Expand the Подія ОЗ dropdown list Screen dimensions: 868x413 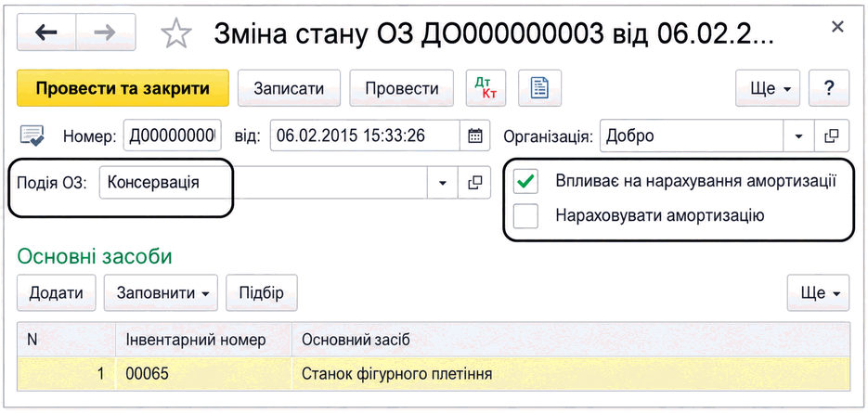click(x=443, y=183)
